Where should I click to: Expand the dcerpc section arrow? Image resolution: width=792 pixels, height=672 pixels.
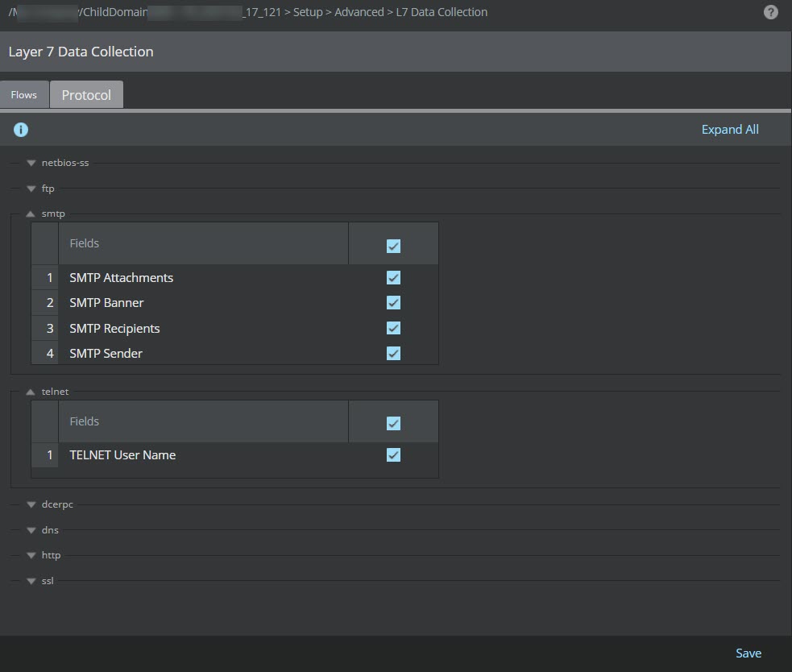[x=31, y=504]
